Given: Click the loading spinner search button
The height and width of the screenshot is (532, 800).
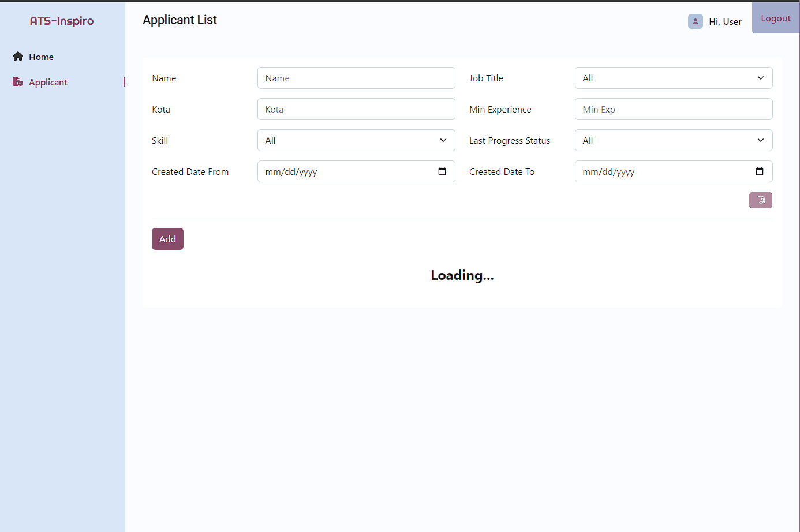Looking at the screenshot, I should (x=761, y=200).
